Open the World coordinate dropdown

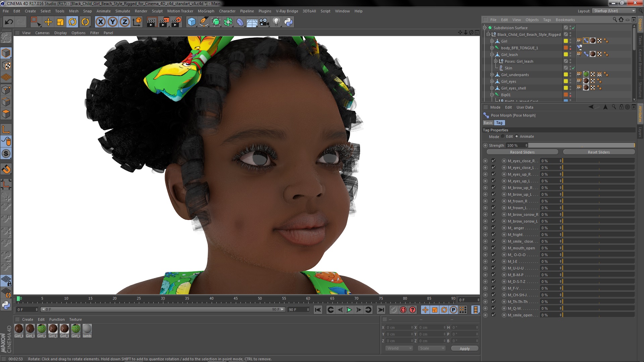click(399, 349)
